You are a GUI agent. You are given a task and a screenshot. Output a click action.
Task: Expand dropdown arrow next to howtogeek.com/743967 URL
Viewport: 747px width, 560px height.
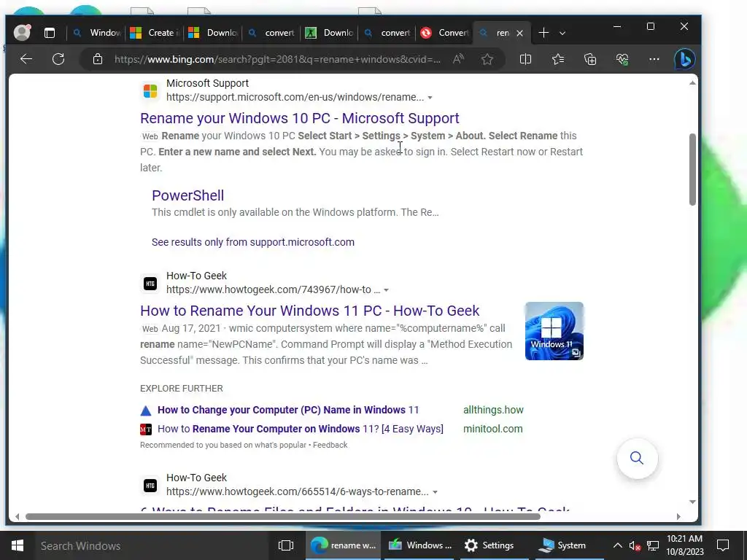coord(387,290)
